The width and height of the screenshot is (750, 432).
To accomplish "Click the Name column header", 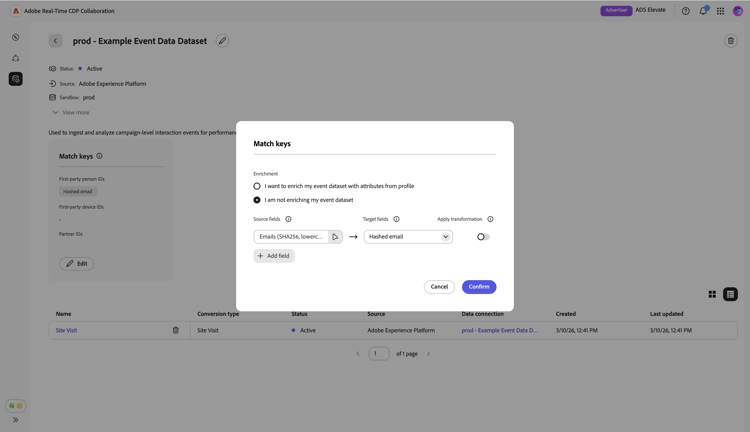I will (x=64, y=314).
